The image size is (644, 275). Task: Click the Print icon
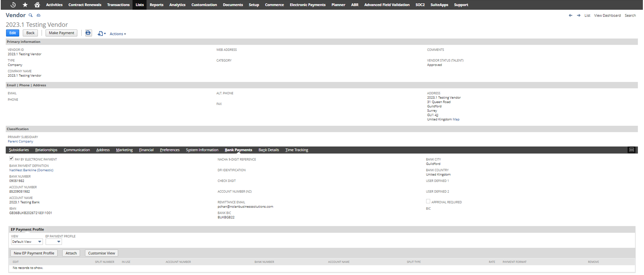(88, 33)
